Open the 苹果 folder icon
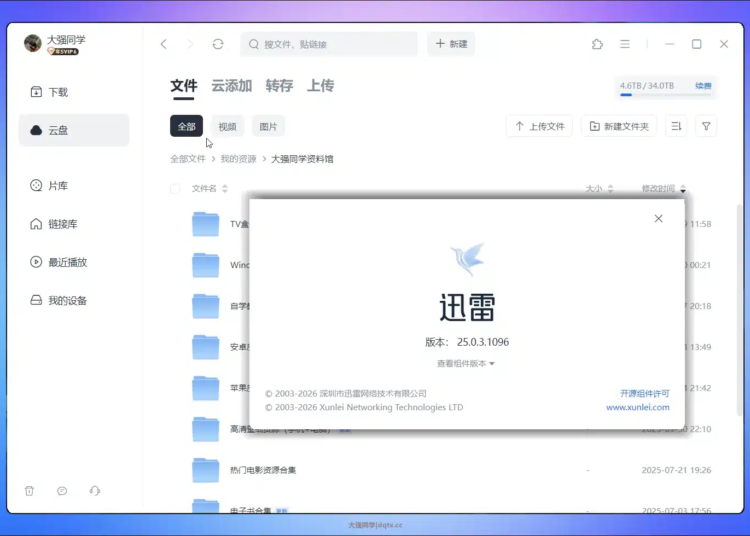750x536 pixels. [x=206, y=388]
